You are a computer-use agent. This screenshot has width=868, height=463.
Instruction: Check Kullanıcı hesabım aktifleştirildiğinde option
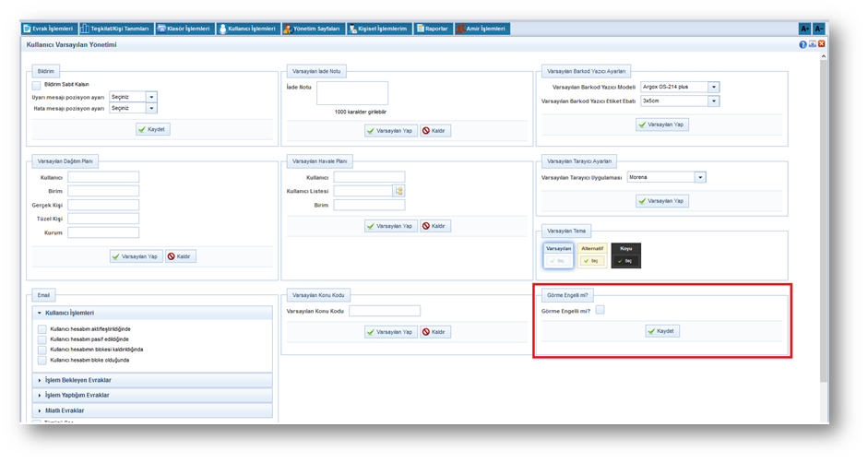(42, 329)
